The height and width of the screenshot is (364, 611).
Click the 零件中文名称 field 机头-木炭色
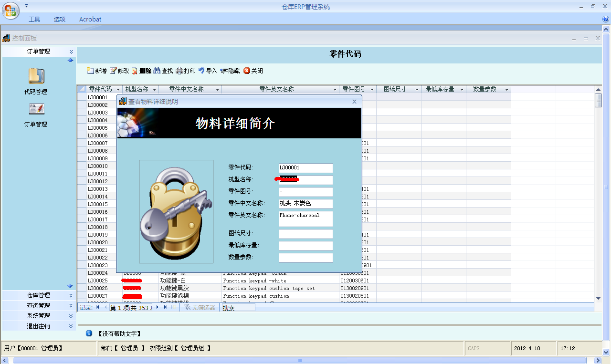click(305, 204)
